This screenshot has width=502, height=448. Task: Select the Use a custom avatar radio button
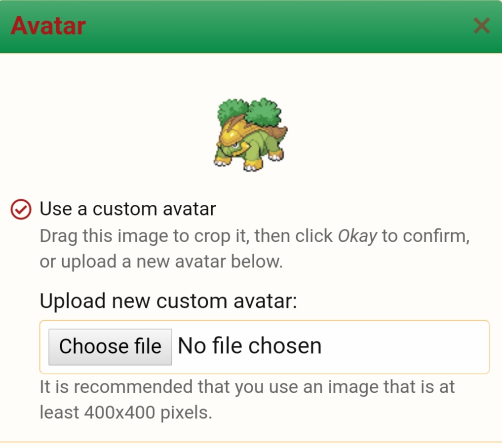[x=21, y=210]
